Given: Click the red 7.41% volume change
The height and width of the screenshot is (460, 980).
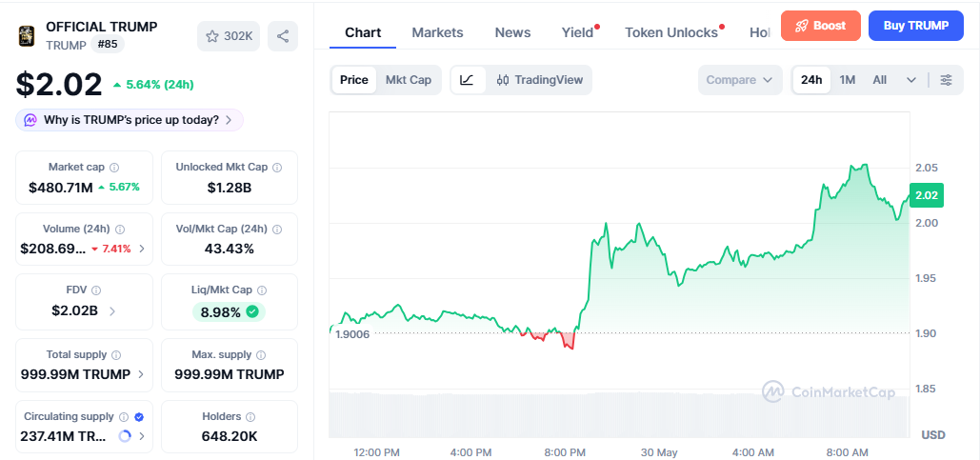Looking at the screenshot, I should pos(111,249).
